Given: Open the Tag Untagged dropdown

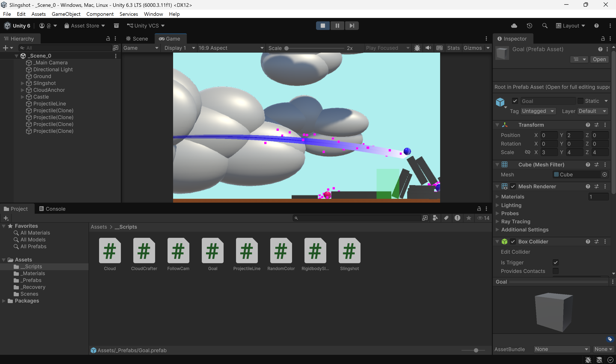Looking at the screenshot, I should coord(538,111).
